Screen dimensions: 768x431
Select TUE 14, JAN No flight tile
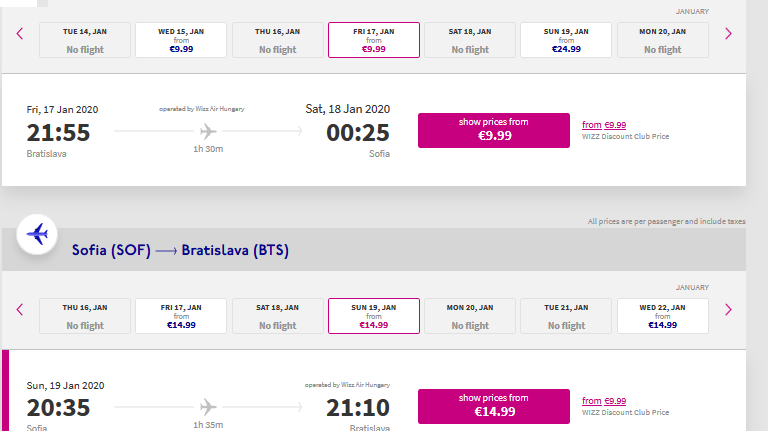coord(85,40)
